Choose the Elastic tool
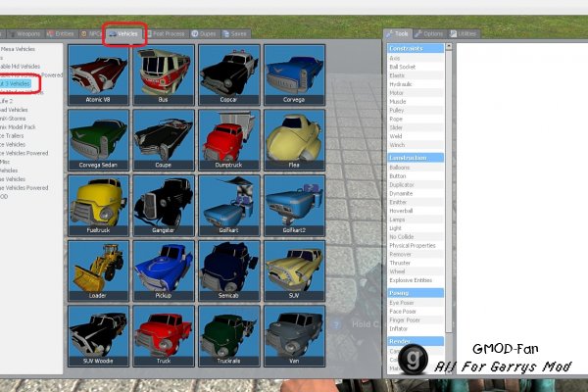The height and width of the screenshot is (392, 588). pyautogui.click(x=416, y=75)
